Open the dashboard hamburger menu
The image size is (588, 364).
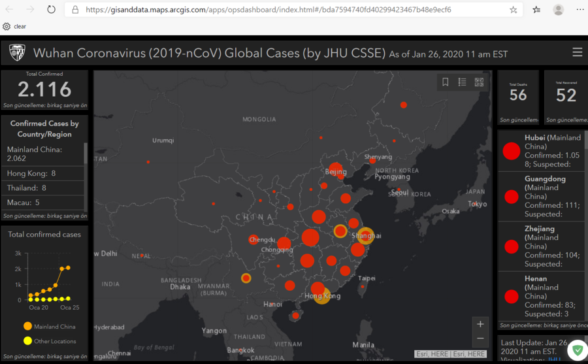[x=578, y=52]
